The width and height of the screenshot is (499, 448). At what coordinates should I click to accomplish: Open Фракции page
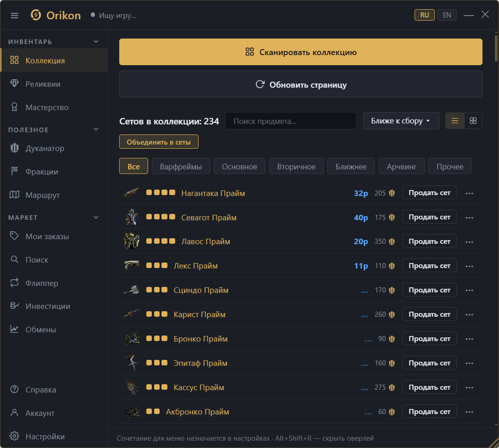pyautogui.click(x=54, y=172)
